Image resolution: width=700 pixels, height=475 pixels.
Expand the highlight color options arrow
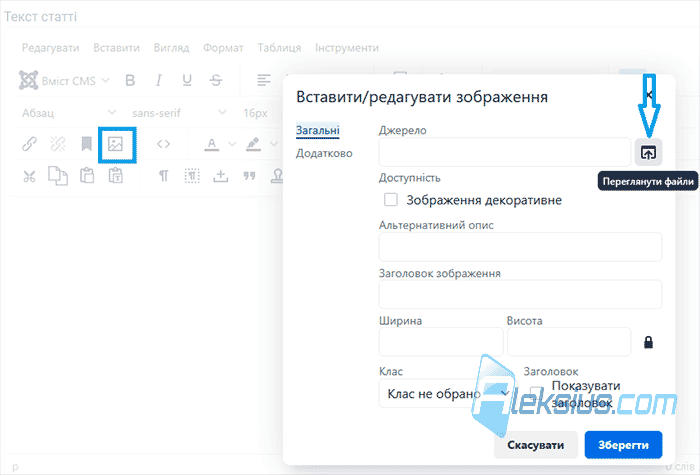(x=273, y=144)
